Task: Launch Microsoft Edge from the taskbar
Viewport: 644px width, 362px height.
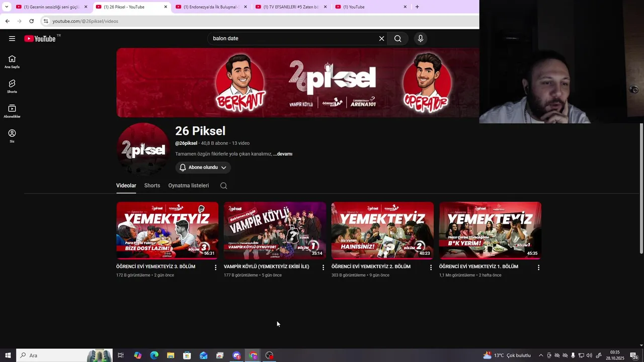Action: (154, 355)
